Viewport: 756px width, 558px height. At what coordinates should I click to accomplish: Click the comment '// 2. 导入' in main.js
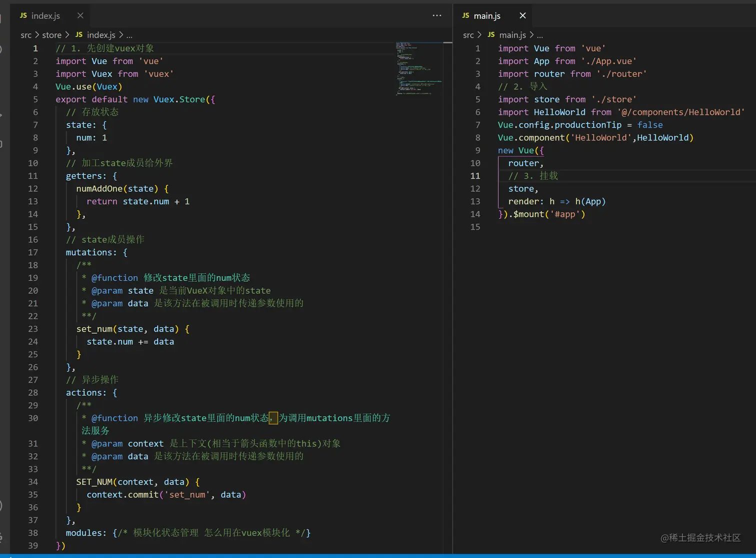522,87
